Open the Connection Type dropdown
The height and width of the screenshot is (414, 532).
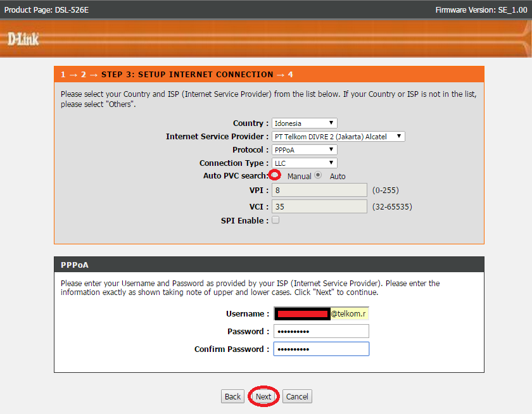click(x=305, y=163)
